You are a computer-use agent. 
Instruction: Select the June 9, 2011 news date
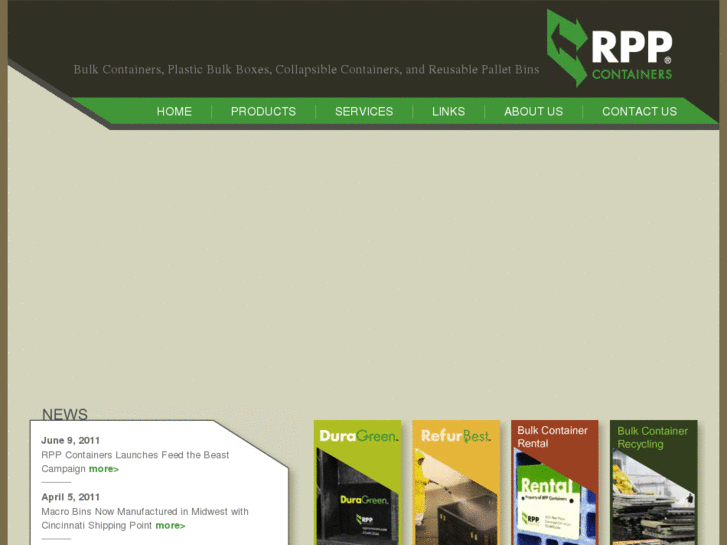pos(70,440)
